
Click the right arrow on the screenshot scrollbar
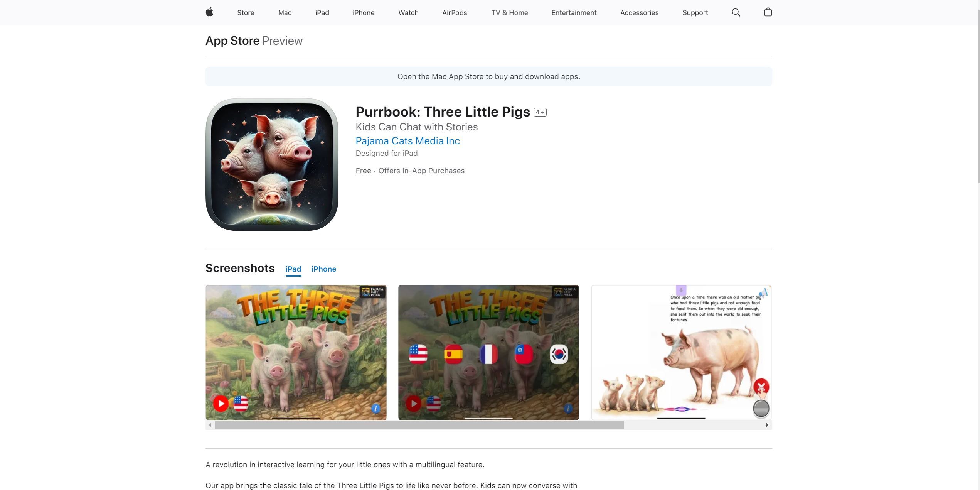767,425
